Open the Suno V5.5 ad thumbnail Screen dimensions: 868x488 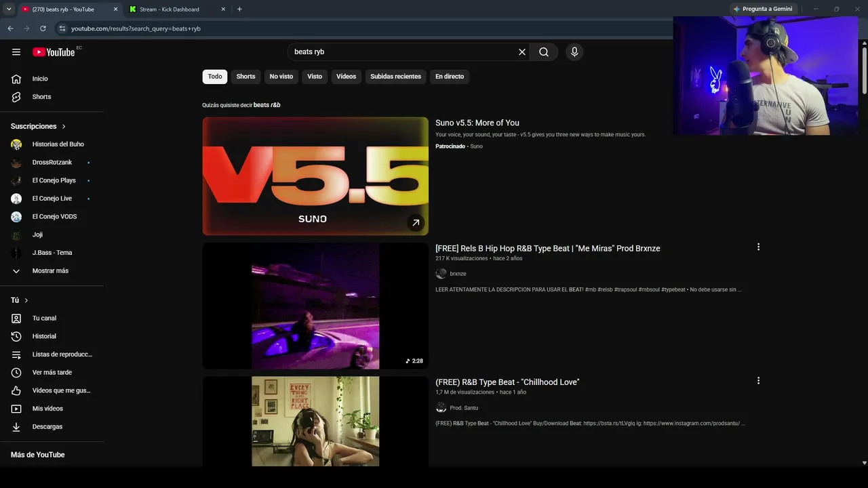(x=315, y=176)
